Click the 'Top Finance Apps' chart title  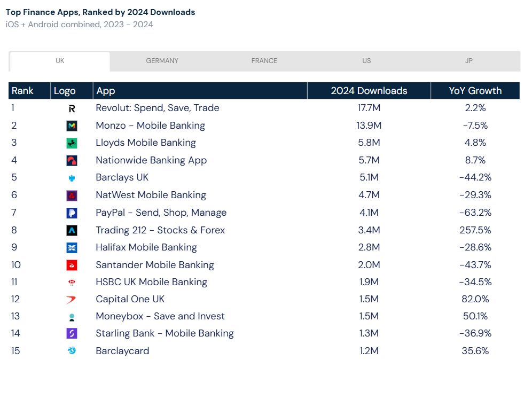coord(100,12)
